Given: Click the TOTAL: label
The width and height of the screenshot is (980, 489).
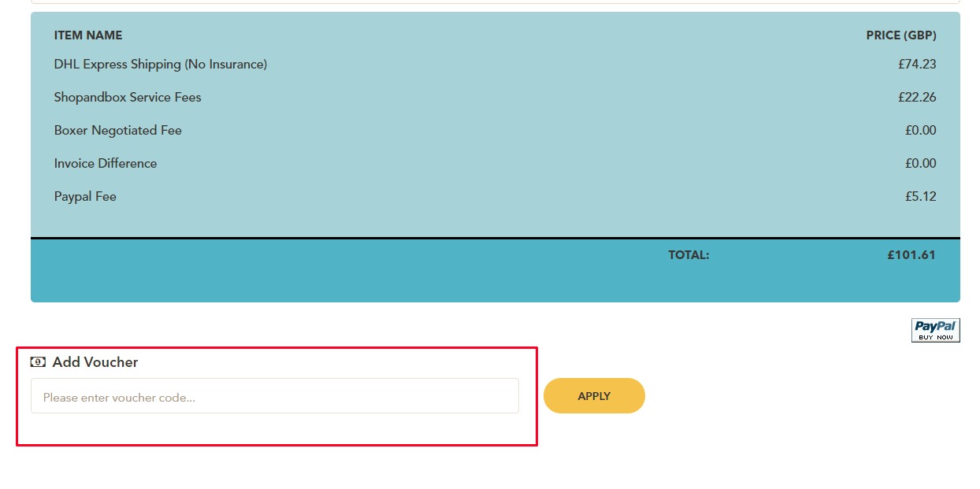Looking at the screenshot, I should pos(689,255).
